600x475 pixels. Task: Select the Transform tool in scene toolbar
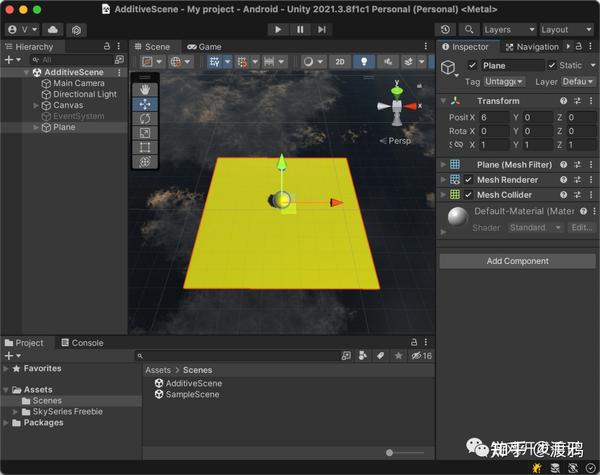[x=145, y=162]
